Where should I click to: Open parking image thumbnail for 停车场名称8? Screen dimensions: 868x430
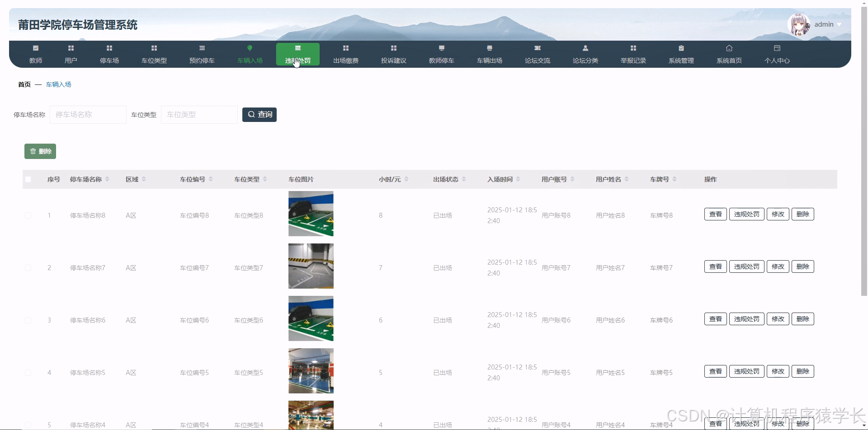[x=311, y=214]
